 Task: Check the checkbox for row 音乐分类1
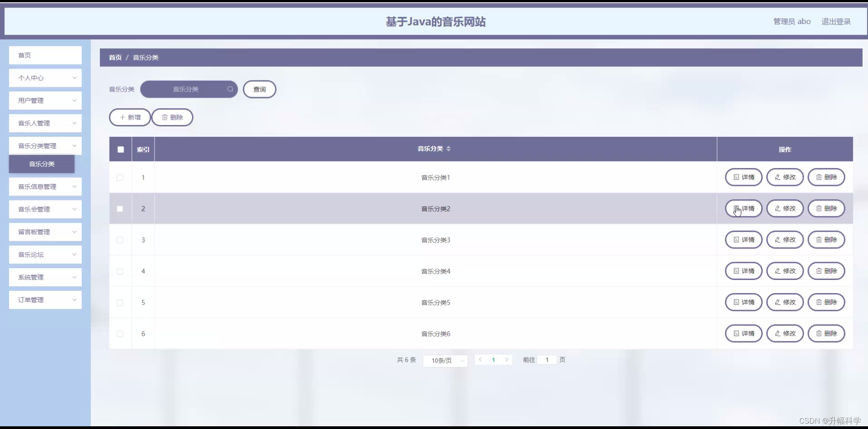coord(120,177)
